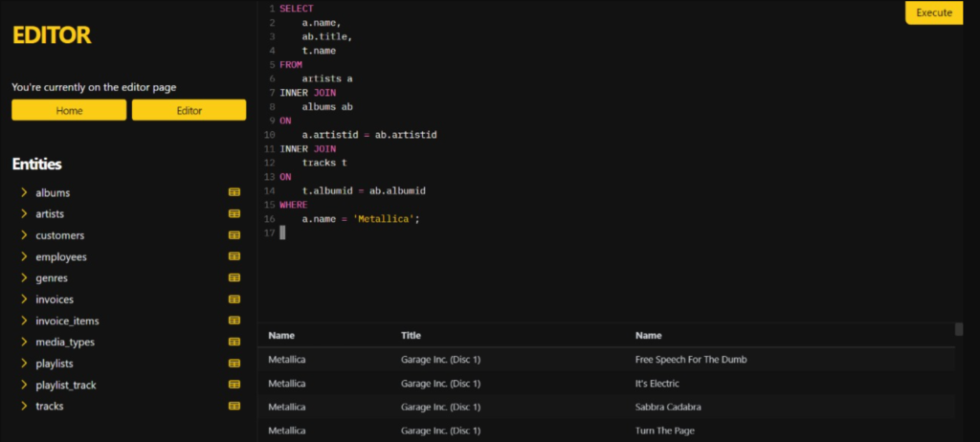Click the table icon beside artists
The width and height of the screenshot is (980, 442).
pos(234,213)
